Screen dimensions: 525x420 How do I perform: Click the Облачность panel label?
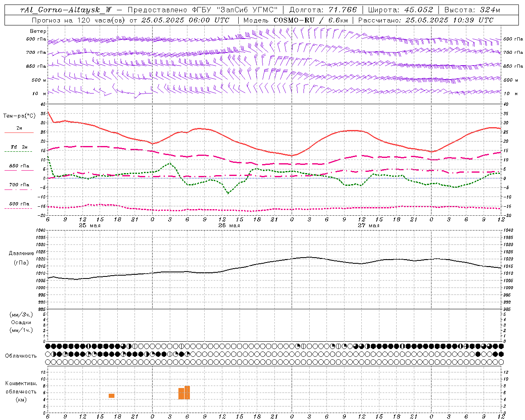coord(21,356)
